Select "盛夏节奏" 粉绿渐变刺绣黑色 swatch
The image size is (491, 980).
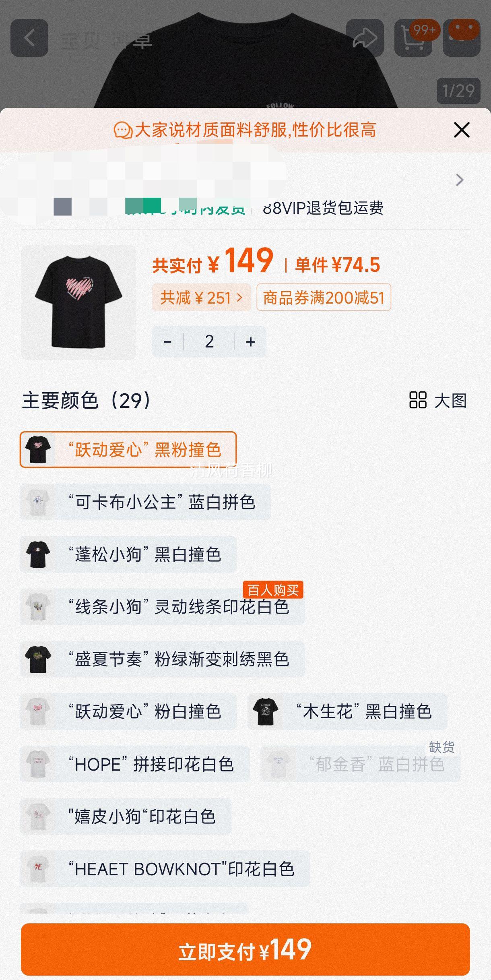(162, 659)
